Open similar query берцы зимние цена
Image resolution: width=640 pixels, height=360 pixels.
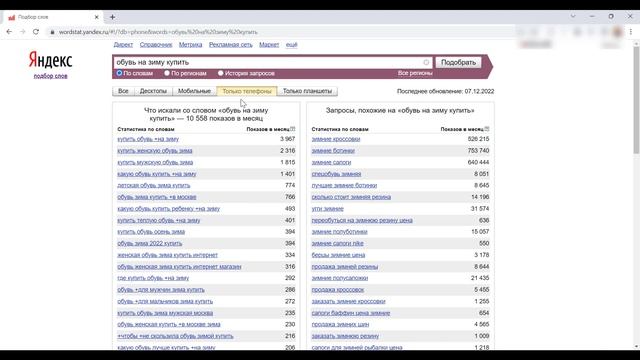coord(338,255)
